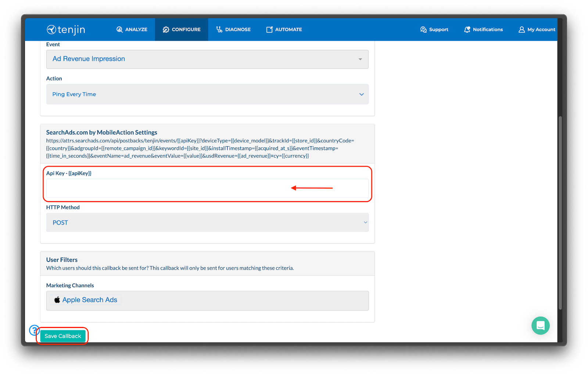Image resolution: width=588 pixels, height=374 pixels.
Task: Focus the Api Key input field
Action: click(x=207, y=188)
